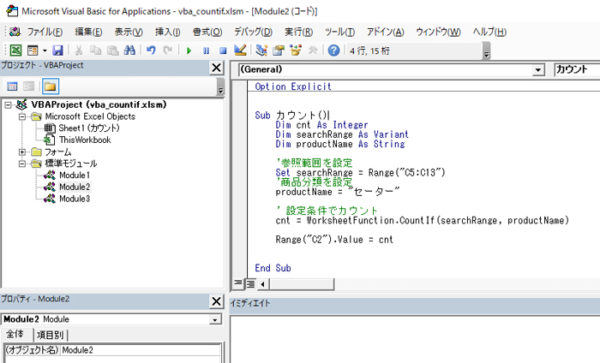Screen dimensions: 600x363
Task: Open the ウィンドウ(W) menu
Action: [x=438, y=32]
